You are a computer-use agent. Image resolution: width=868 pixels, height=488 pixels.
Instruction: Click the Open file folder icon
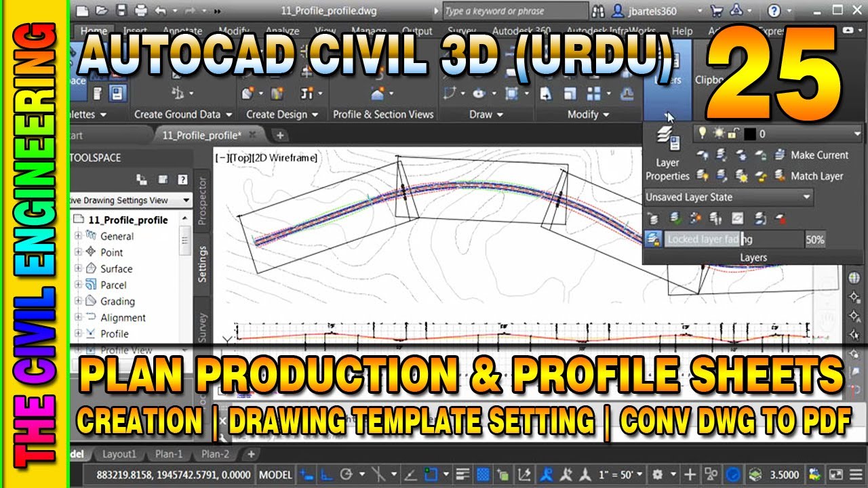coord(102,10)
